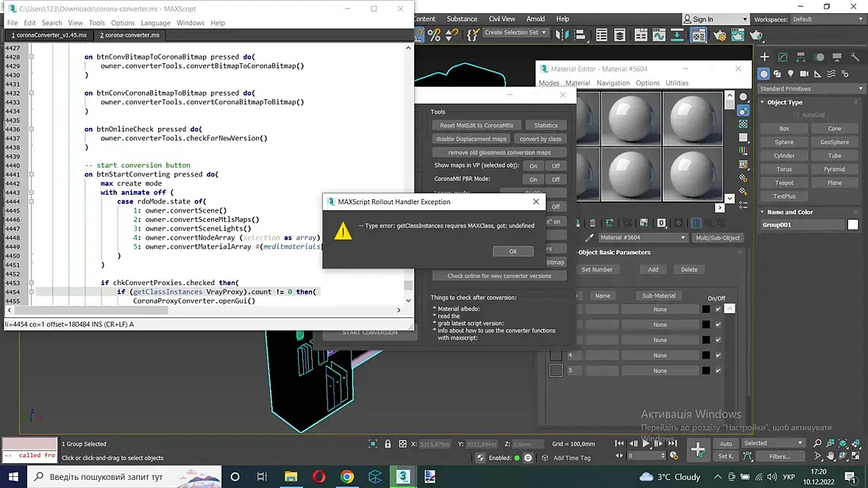This screenshot has height=488, width=868.
Task: Click the material eyedropper pick tool
Action: (588, 238)
